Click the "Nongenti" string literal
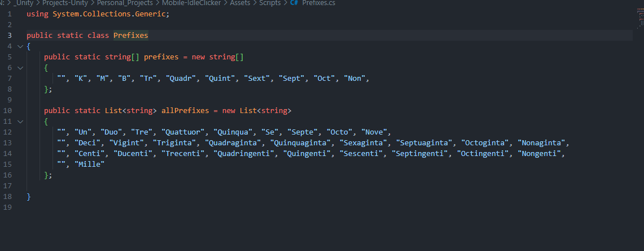Image resolution: width=644 pixels, height=251 pixels. 540,153
